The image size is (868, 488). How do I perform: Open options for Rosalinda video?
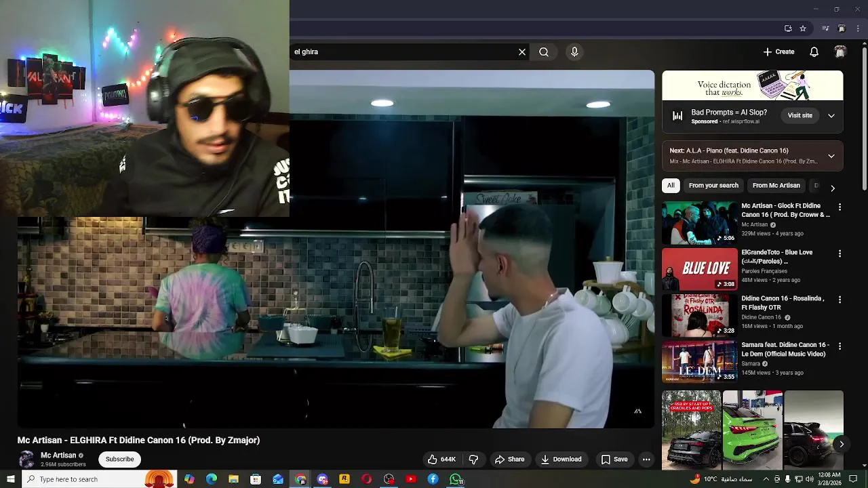[840, 300]
